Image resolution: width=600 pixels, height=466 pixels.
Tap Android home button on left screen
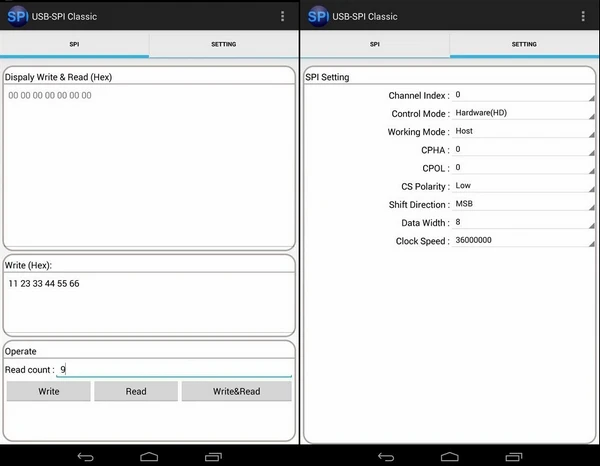pyautogui.click(x=149, y=456)
